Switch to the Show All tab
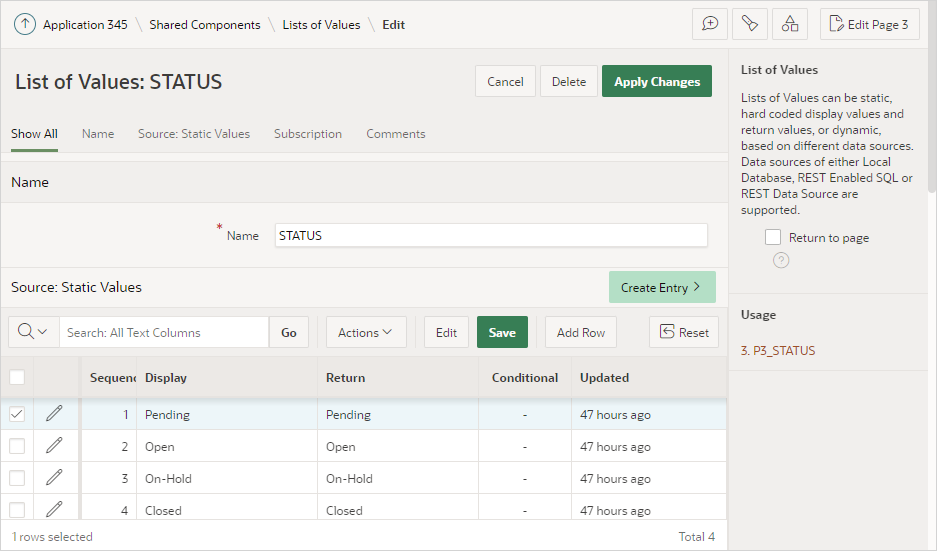 (x=34, y=134)
